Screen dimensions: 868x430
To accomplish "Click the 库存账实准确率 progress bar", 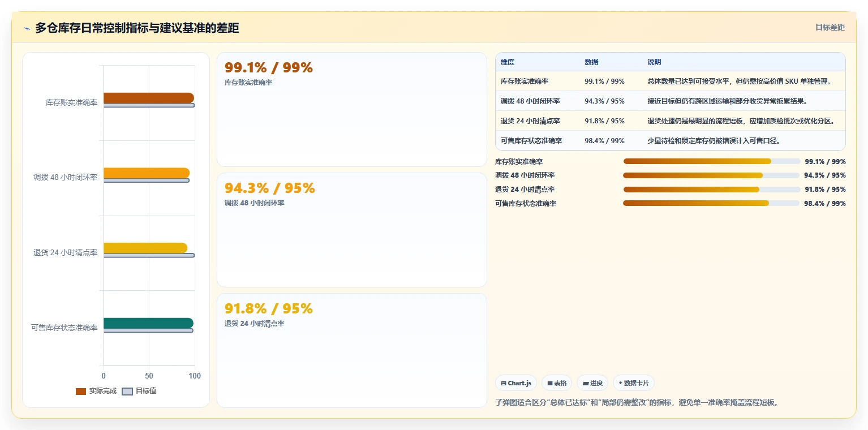I will tap(712, 161).
